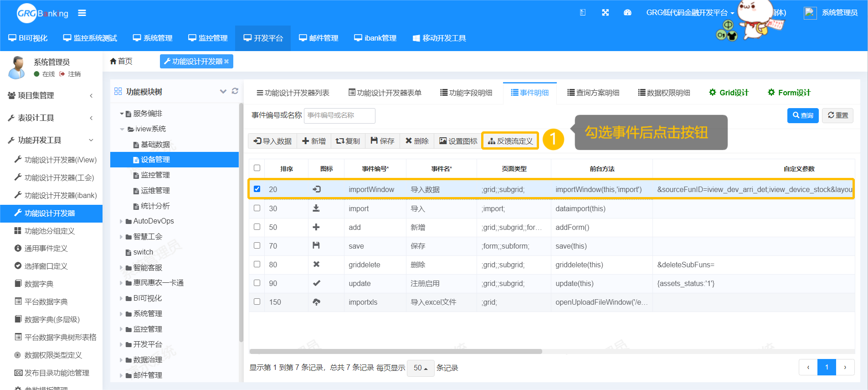Click the X icon in griddelete row

(316, 264)
